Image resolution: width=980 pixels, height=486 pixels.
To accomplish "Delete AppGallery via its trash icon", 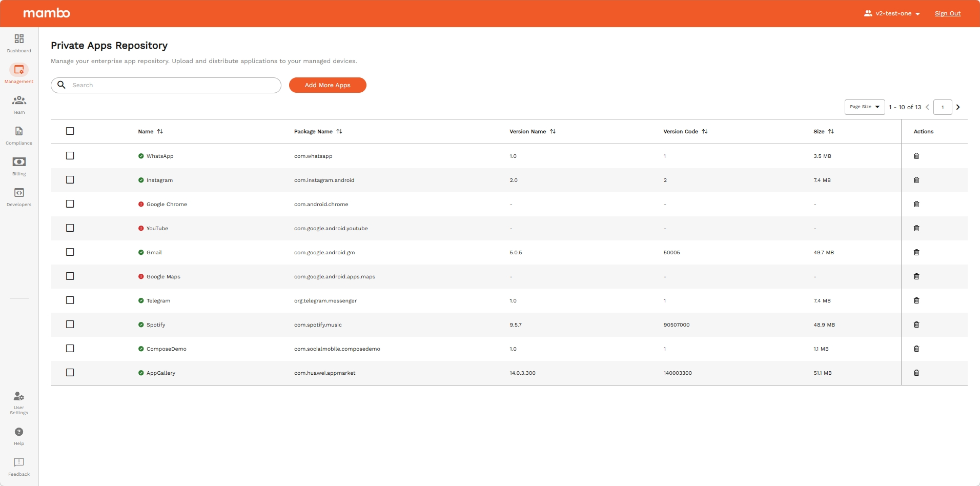I will coord(916,373).
